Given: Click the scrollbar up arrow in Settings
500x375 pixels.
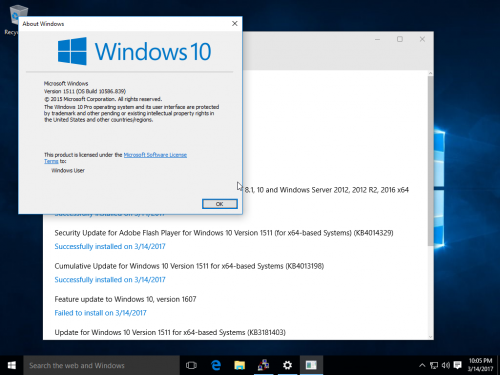Looking at the screenshot, I should pos(430,73).
